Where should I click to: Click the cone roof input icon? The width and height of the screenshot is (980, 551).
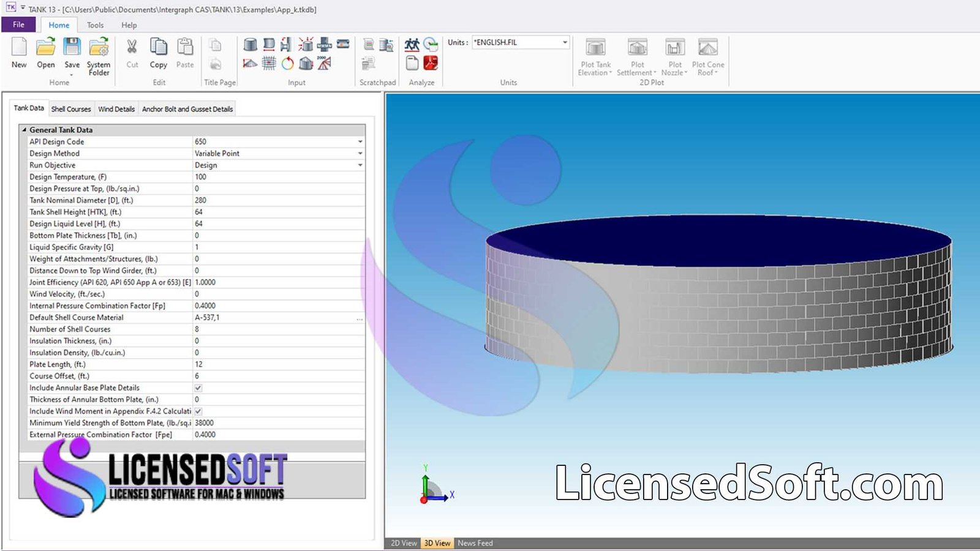point(250,63)
